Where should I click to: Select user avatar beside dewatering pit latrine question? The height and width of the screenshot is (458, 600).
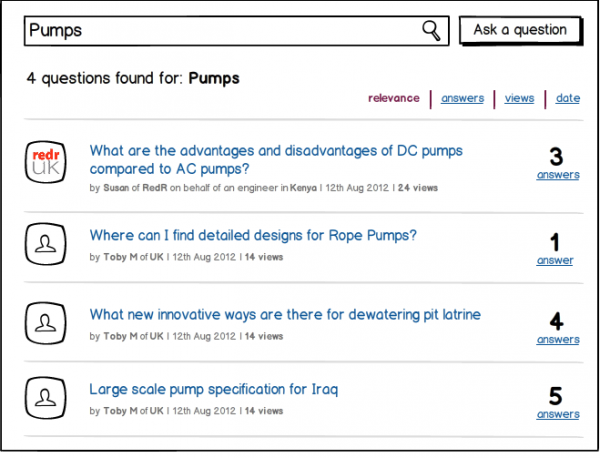tap(46, 323)
